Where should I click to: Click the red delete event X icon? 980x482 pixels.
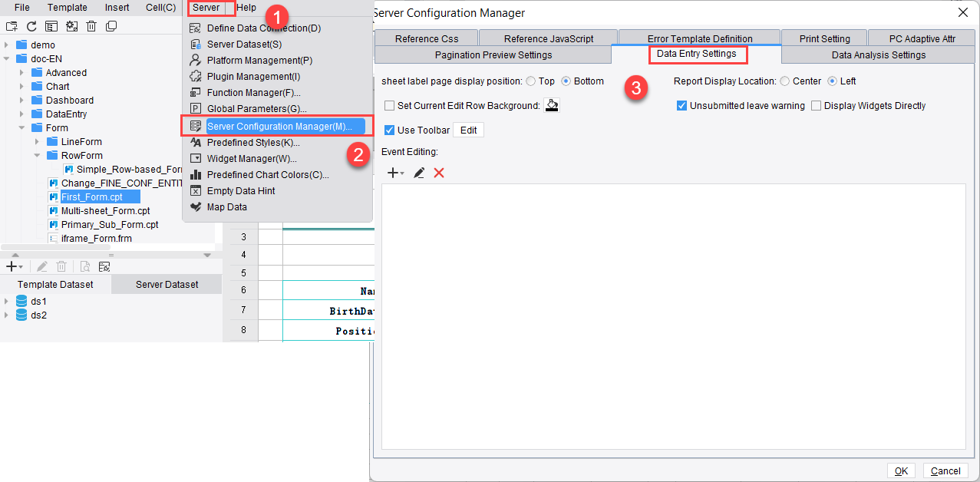(439, 173)
